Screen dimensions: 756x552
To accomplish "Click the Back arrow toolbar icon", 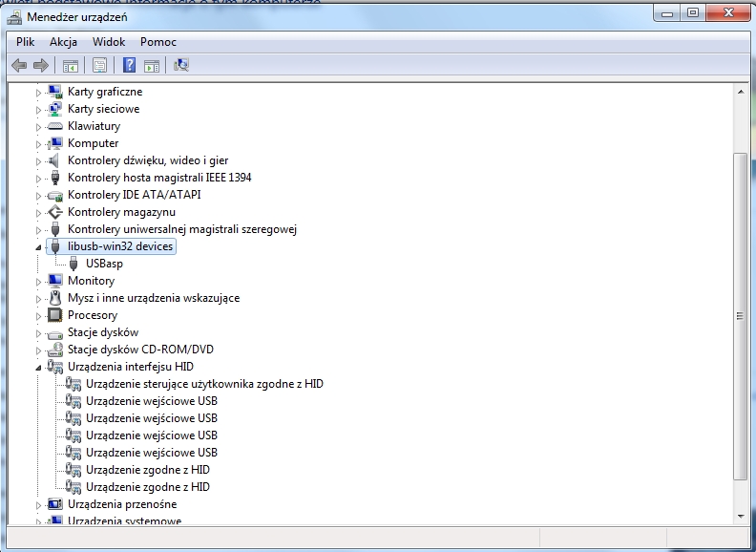I will tap(19, 65).
